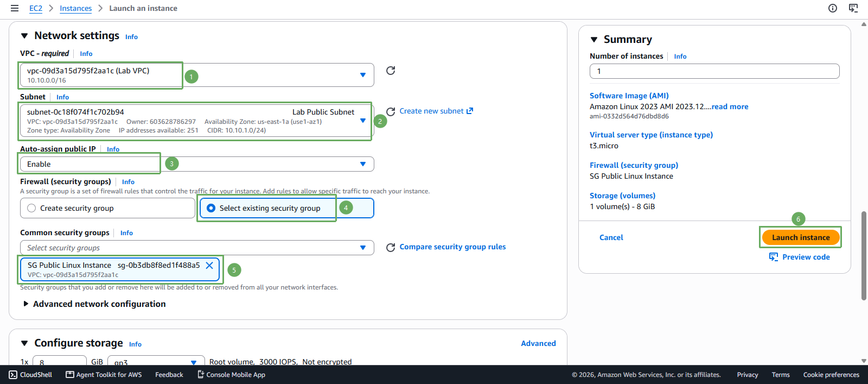Refresh the subnet list
This screenshot has width=868, height=384.
[x=391, y=111]
